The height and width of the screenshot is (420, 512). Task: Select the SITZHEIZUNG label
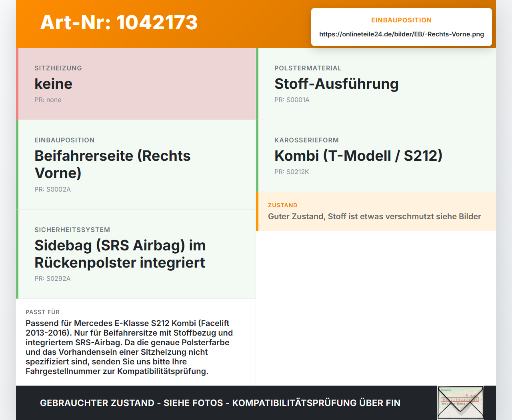(x=58, y=68)
